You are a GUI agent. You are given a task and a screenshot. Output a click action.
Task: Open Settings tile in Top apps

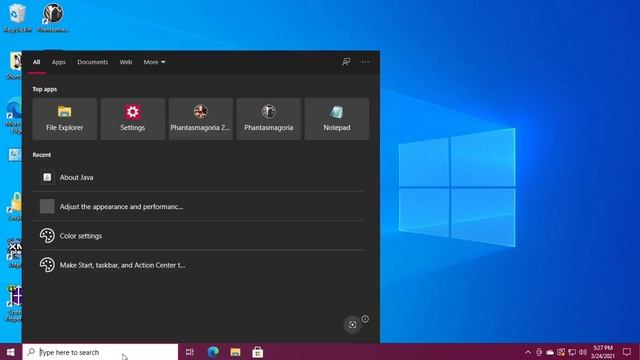coord(133,119)
